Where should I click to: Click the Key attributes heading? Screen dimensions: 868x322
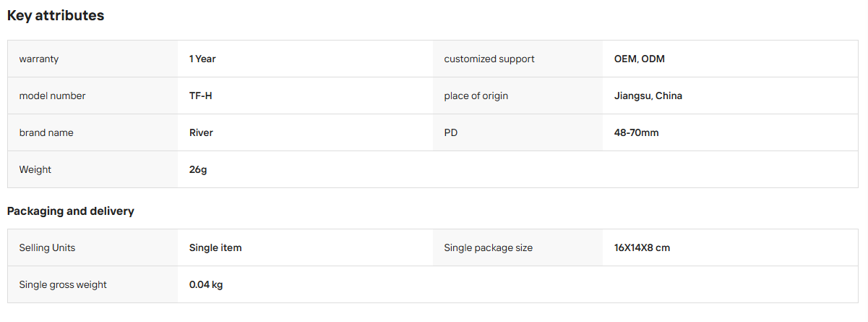(56, 15)
